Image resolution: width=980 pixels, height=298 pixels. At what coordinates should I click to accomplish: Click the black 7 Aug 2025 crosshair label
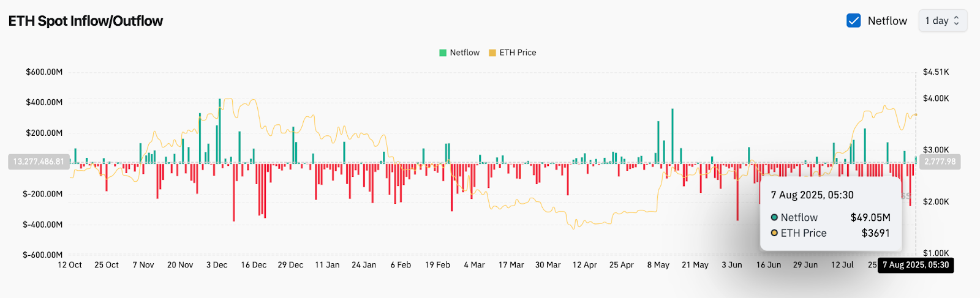915,265
